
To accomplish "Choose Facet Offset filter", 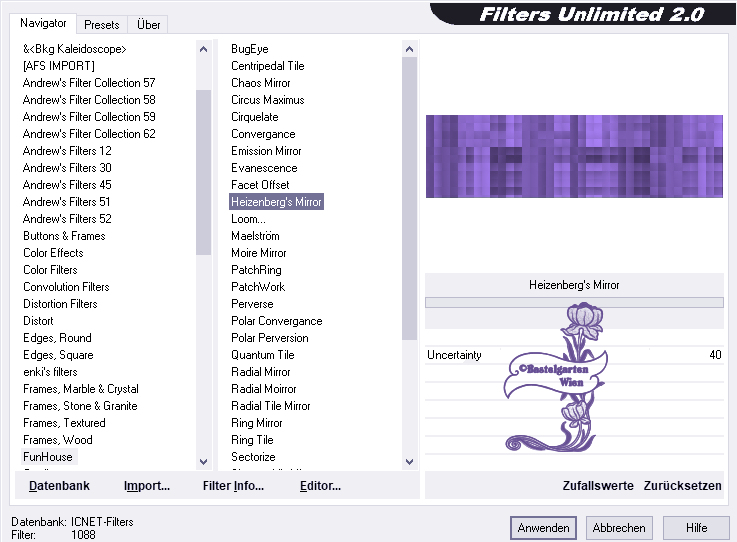I will pos(260,185).
